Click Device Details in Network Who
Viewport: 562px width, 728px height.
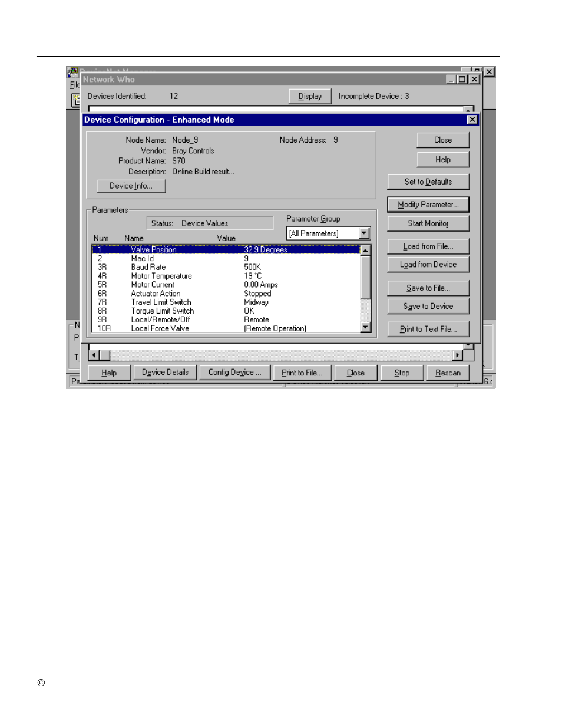(x=165, y=373)
